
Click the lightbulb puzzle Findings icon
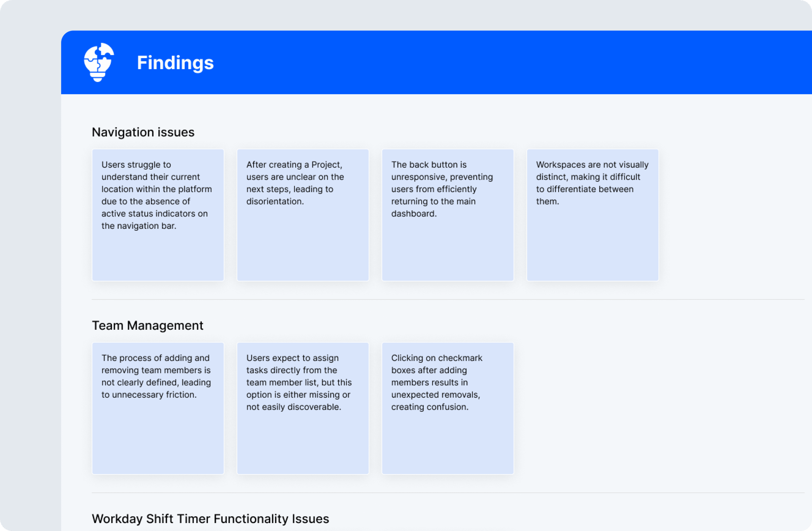pyautogui.click(x=99, y=62)
